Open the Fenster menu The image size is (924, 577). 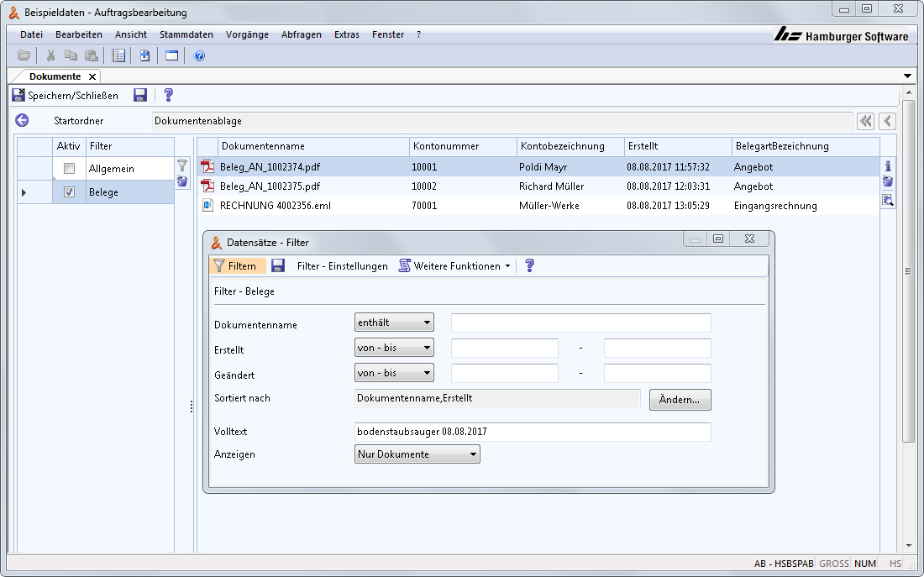pyautogui.click(x=388, y=34)
